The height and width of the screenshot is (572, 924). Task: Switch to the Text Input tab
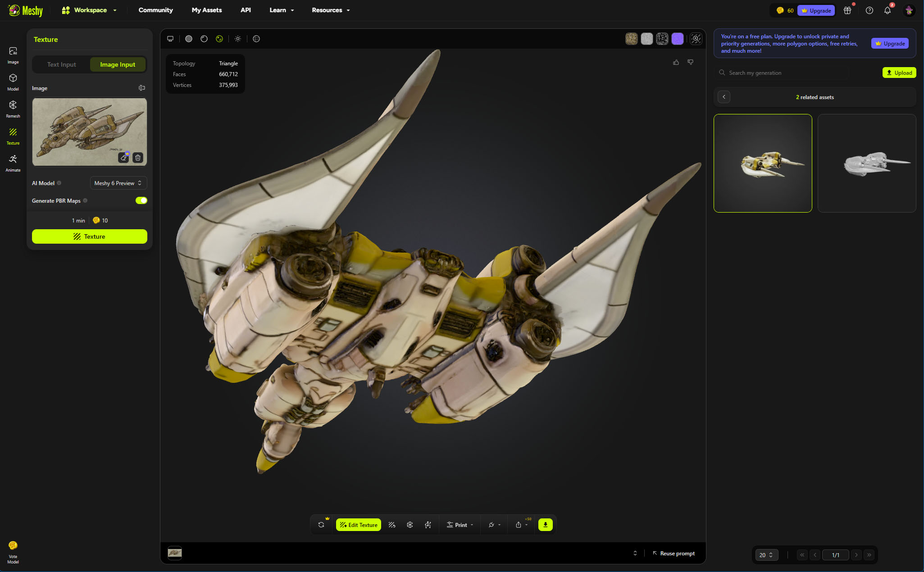(x=62, y=64)
